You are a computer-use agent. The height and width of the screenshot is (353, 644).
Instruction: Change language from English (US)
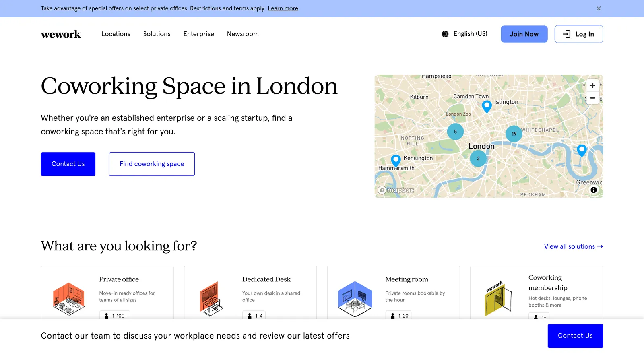tap(470, 34)
